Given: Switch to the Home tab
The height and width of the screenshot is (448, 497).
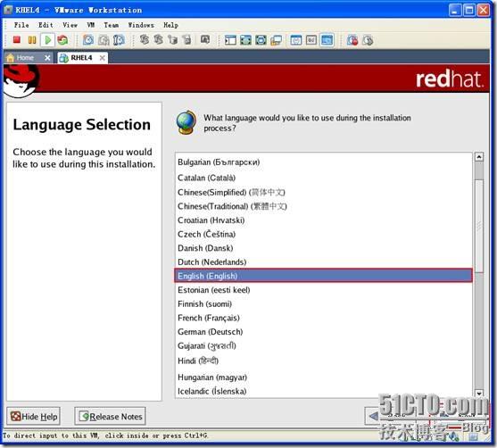Looking at the screenshot, I should point(24,58).
